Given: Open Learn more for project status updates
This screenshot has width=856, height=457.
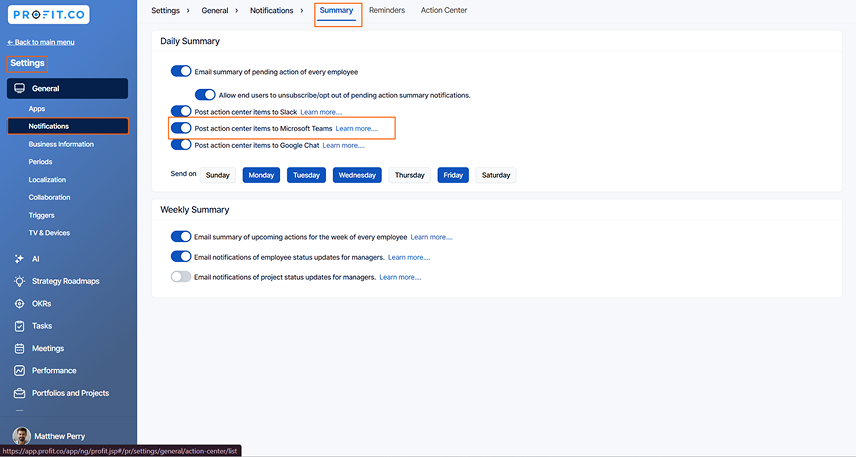Looking at the screenshot, I should [x=400, y=277].
